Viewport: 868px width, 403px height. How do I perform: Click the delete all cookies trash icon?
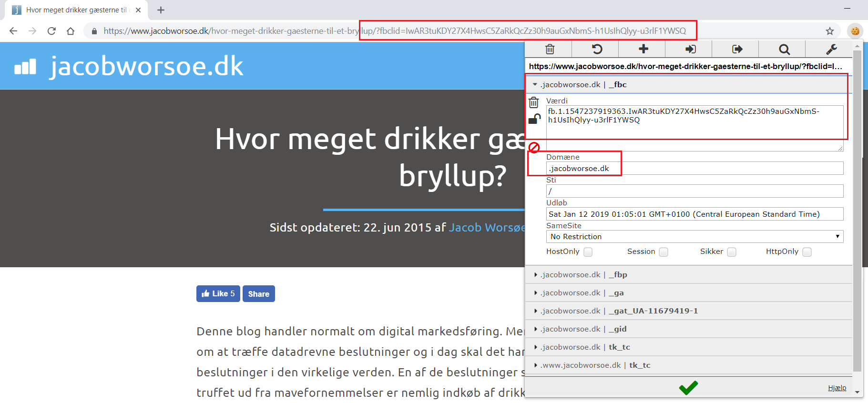(550, 49)
